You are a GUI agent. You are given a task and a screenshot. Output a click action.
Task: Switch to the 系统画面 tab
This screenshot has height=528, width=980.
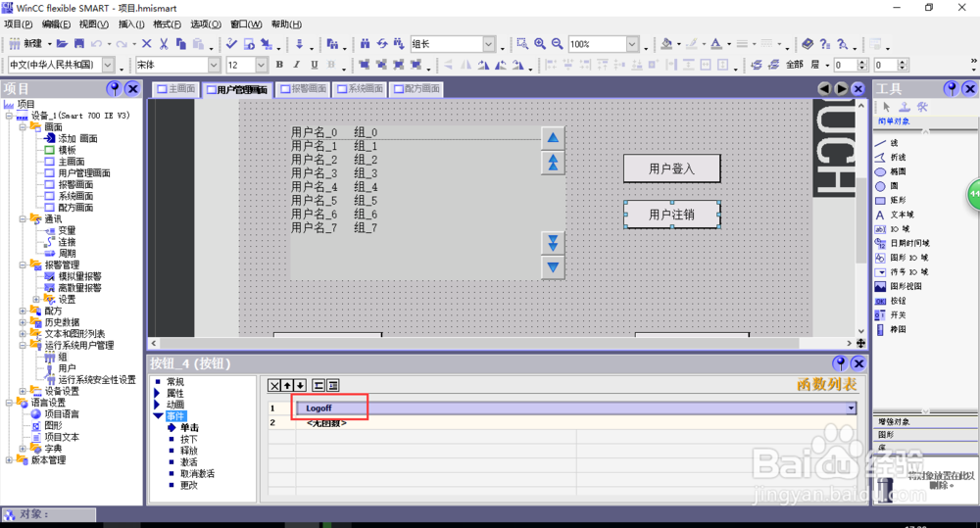click(x=360, y=89)
